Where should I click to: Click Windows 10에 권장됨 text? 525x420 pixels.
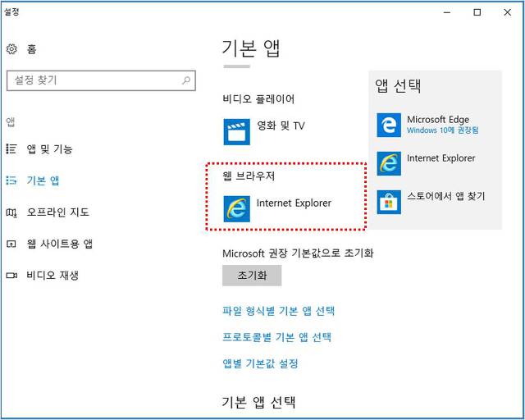(443, 130)
